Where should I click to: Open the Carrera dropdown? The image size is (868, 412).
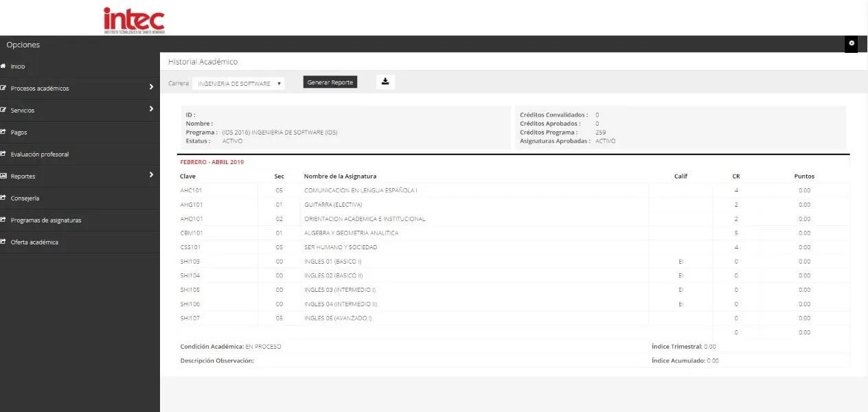[239, 82]
